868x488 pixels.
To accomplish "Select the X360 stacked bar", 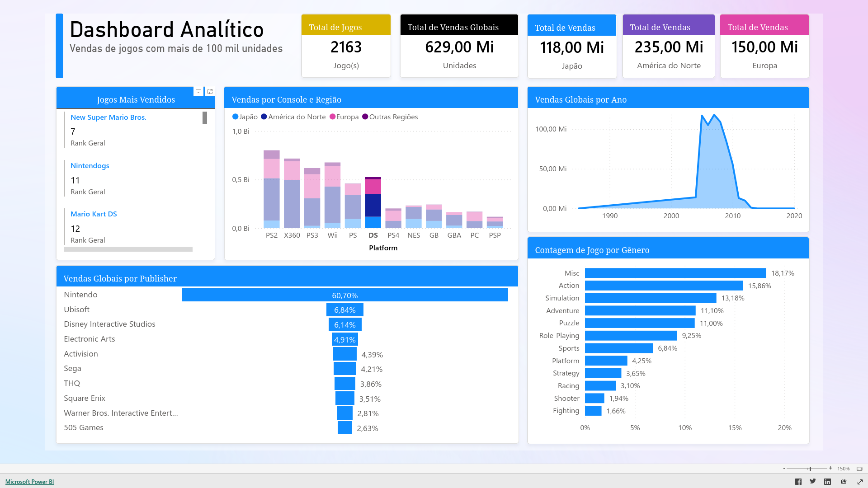I will pyautogui.click(x=292, y=193).
